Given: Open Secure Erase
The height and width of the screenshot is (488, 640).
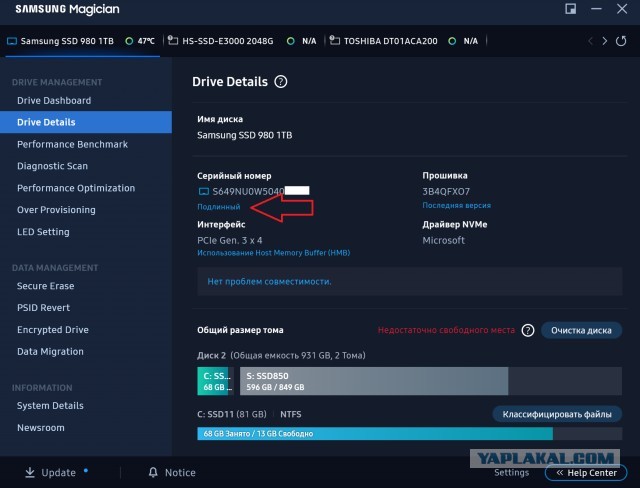Looking at the screenshot, I should [45, 286].
